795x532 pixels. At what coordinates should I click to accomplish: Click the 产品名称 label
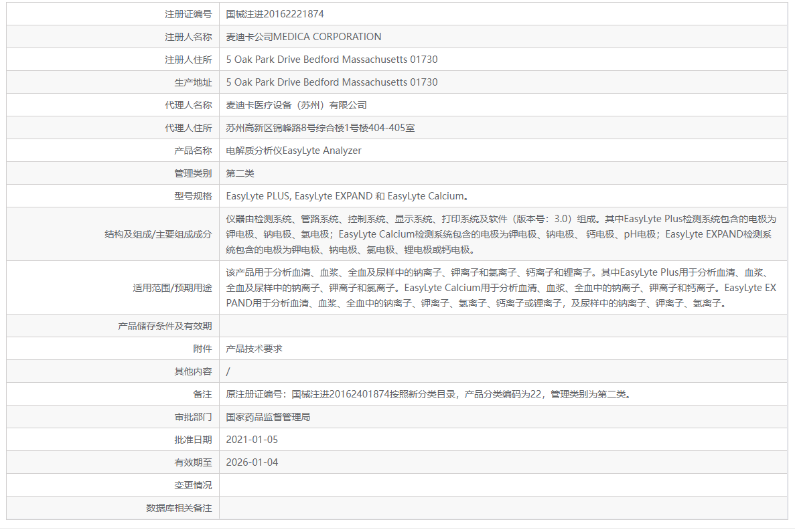(x=193, y=151)
